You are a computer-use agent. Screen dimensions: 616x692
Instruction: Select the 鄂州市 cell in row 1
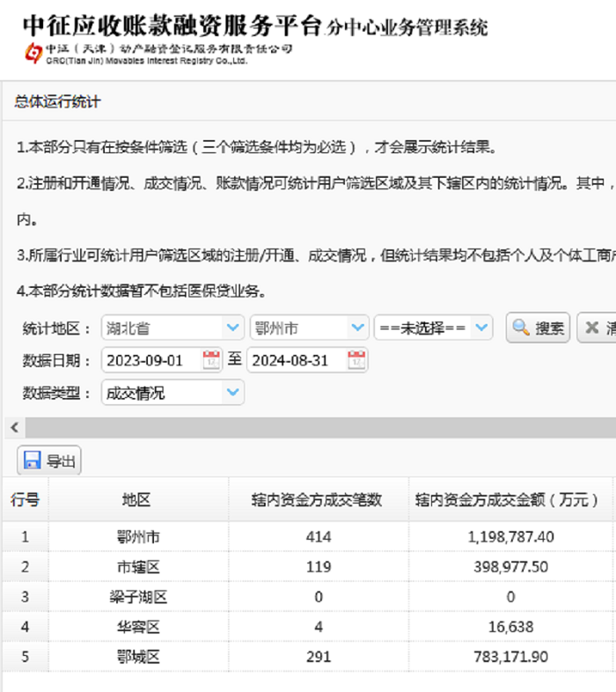pos(138,537)
